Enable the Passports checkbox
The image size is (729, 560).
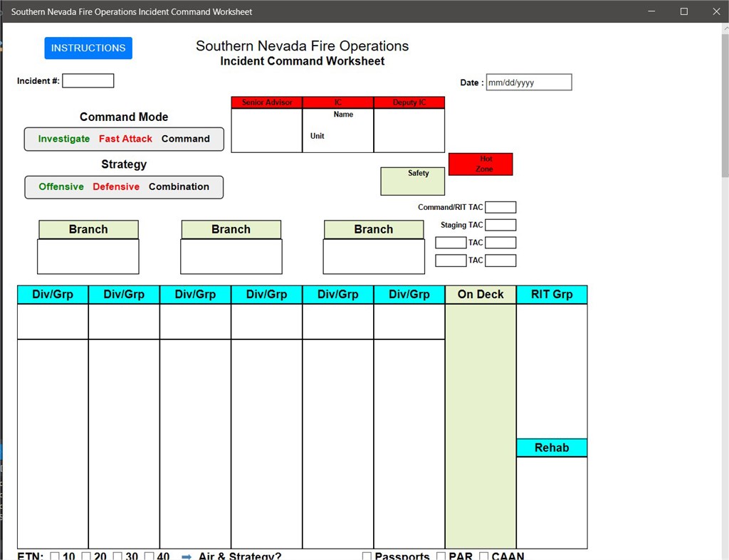click(x=366, y=556)
